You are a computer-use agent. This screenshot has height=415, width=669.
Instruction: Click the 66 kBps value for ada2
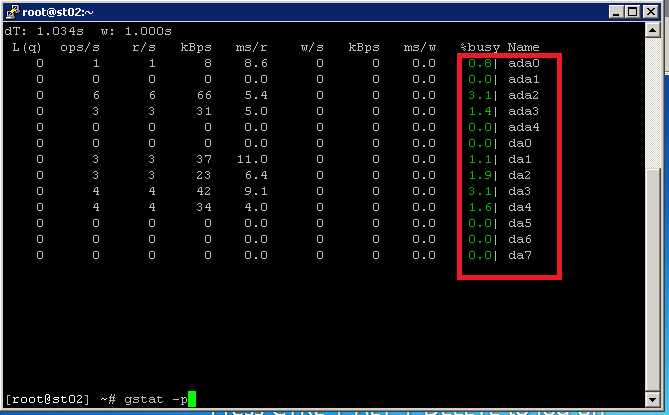(204, 95)
